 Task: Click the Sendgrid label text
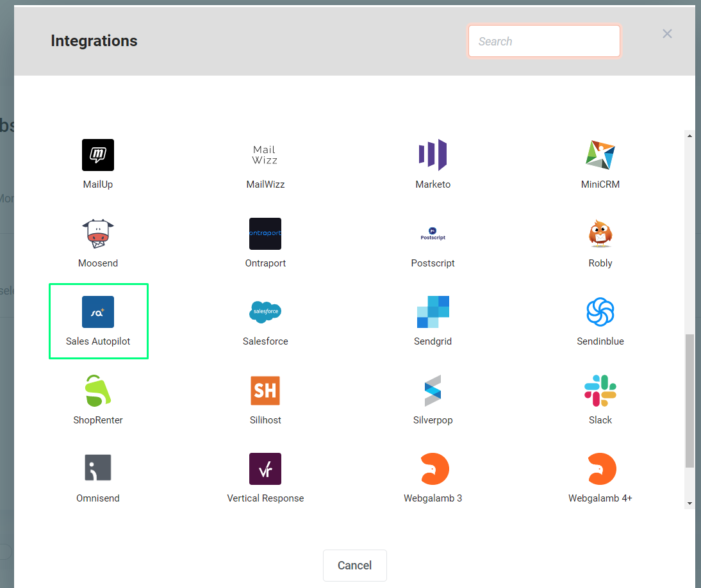tap(433, 341)
